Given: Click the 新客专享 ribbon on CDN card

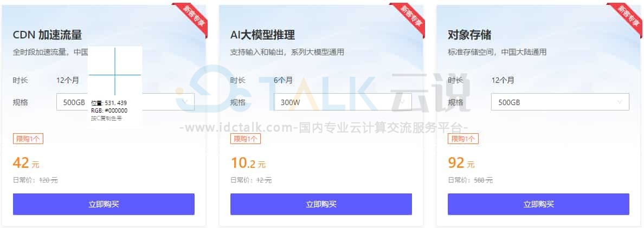Looking at the screenshot, I should (192, 17).
